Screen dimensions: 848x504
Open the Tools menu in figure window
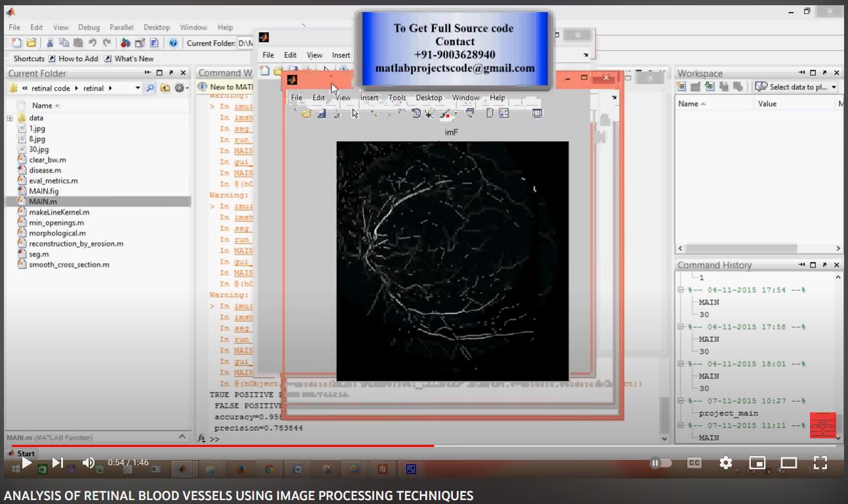(397, 98)
